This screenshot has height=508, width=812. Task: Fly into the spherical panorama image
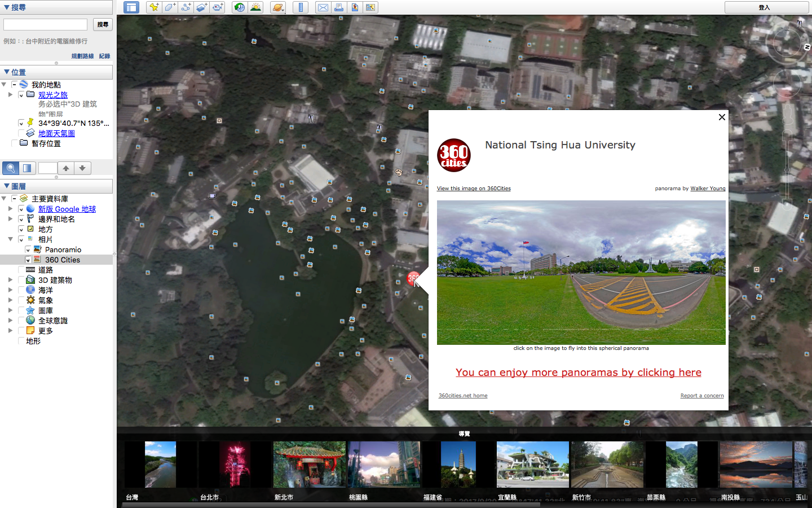[581, 273]
